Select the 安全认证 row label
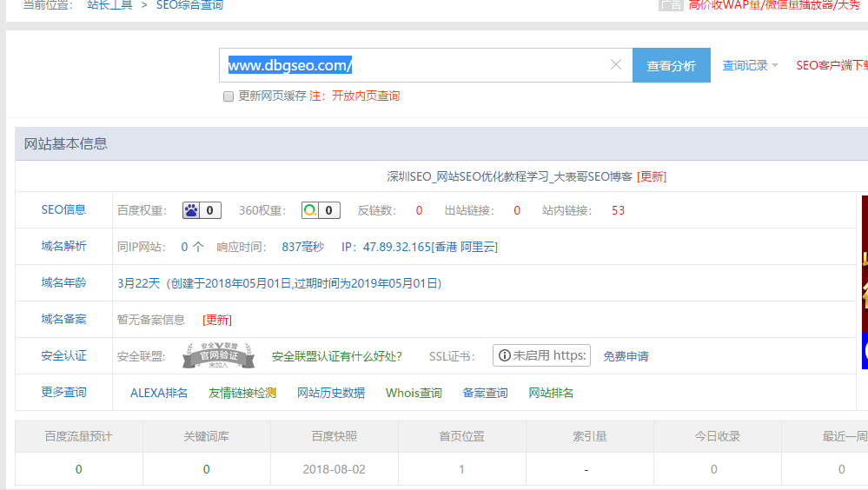Viewport: 868px width, 490px height. pos(63,356)
